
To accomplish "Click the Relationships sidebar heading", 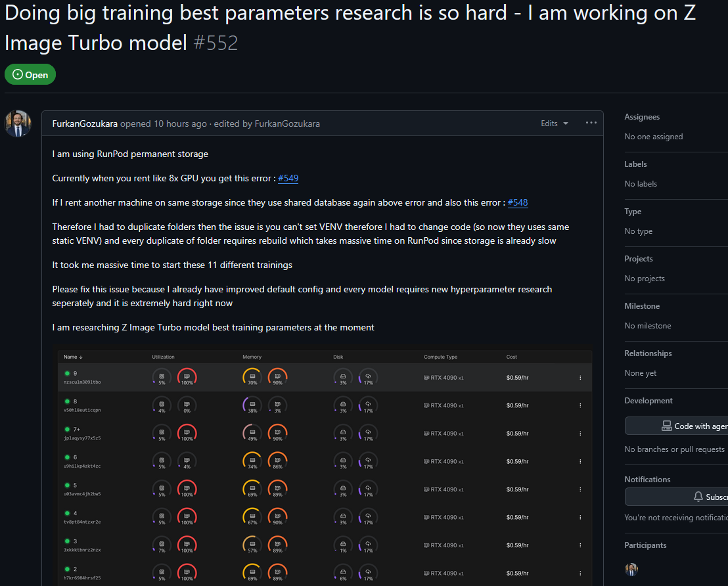I will point(648,354).
